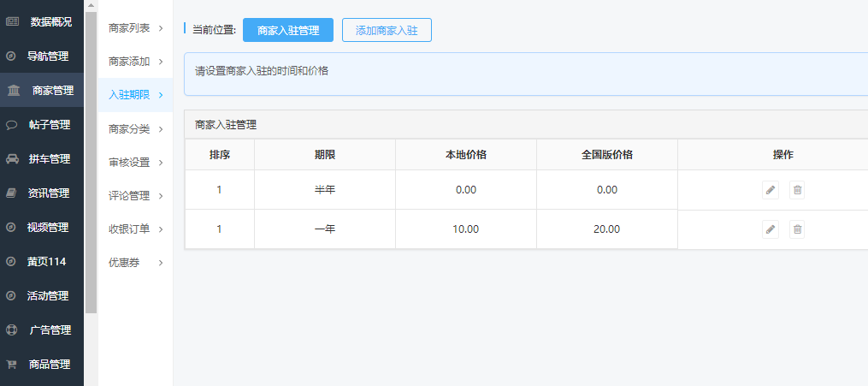Click the 10.00 local price cell
Viewport: 868px width, 386px height.
coord(466,229)
